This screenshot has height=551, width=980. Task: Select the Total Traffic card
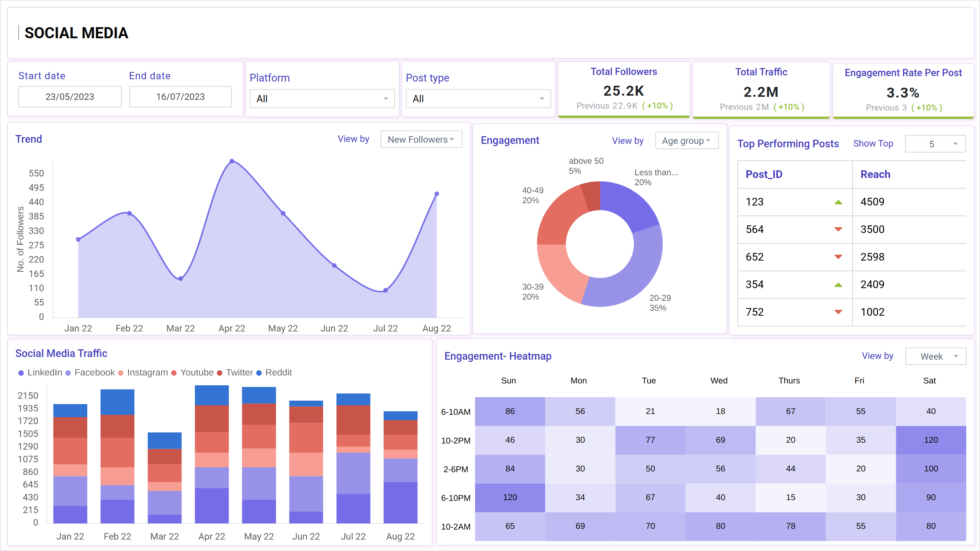click(x=761, y=90)
